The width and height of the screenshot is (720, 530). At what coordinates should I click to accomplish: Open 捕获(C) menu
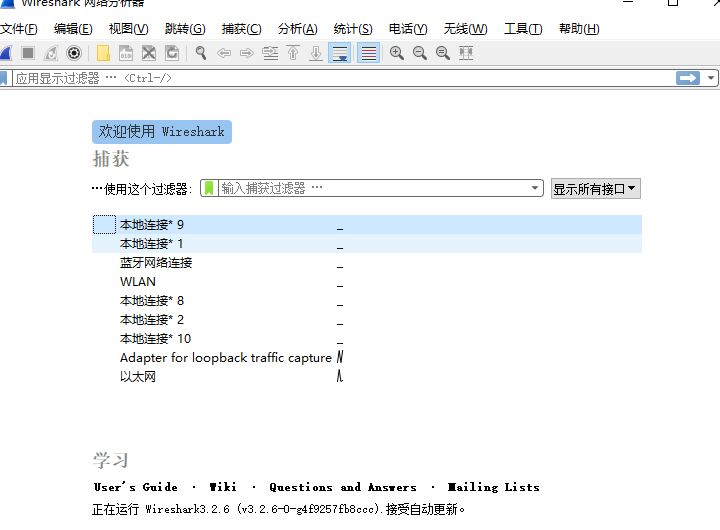pyautogui.click(x=242, y=29)
